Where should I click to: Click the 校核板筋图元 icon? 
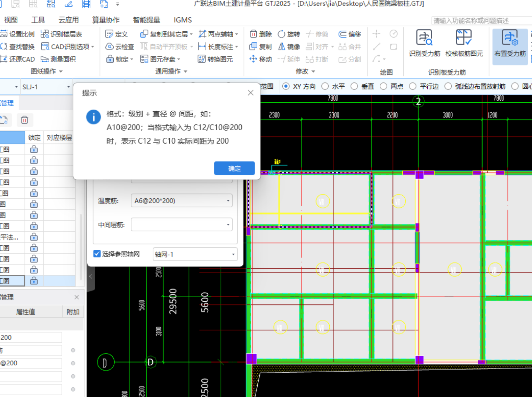click(464, 38)
